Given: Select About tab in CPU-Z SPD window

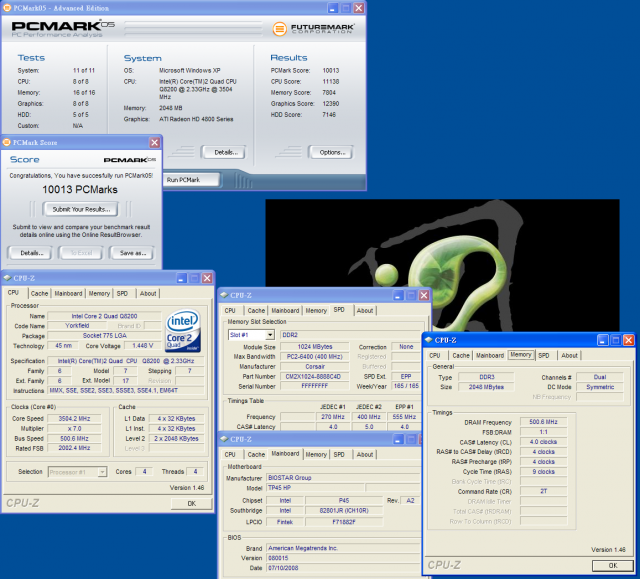Looking at the screenshot, I should (365, 311).
